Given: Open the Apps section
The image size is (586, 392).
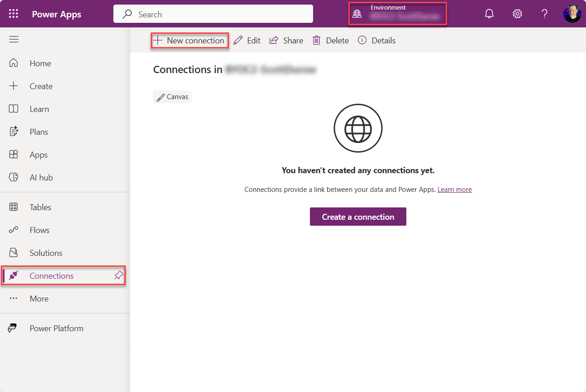Looking at the screenshot, I should (38, 154).
